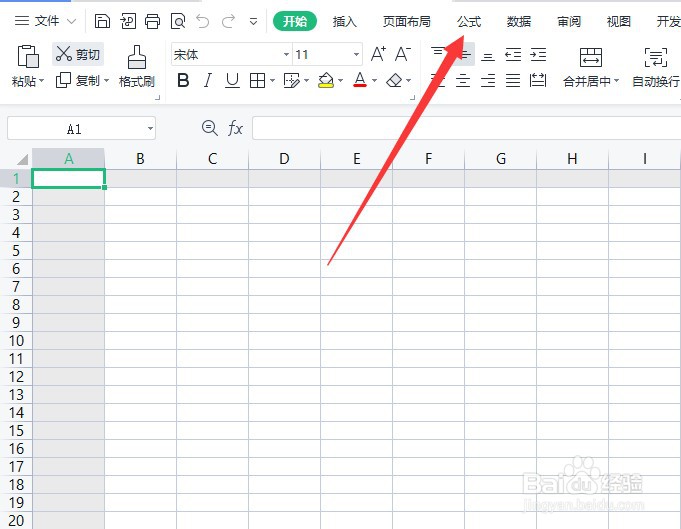This screenshot has height=529, width=681.
Task: Expand the fill color dropdown arrow
Action: click(340, 80)
